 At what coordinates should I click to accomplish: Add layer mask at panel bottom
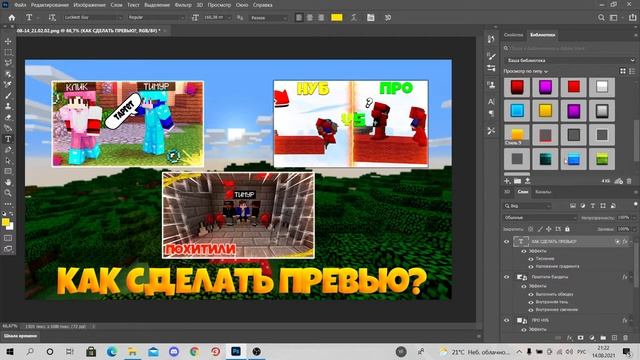click(x=581, y=338)
